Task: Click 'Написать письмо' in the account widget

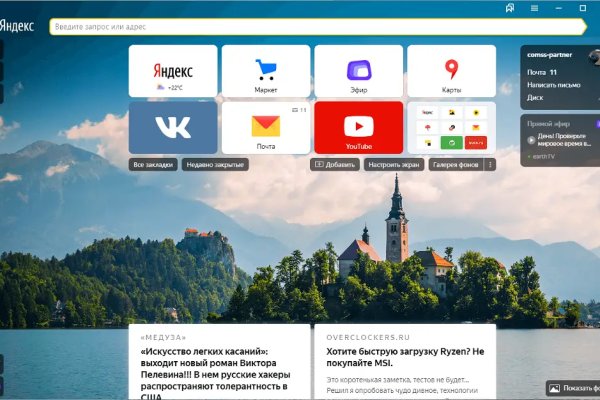Action: point(554,85)
